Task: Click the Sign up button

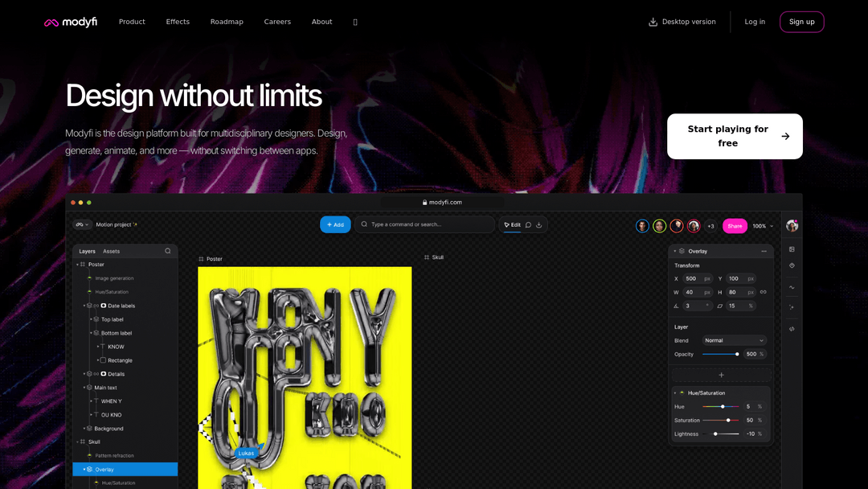Action: [801, 22]
